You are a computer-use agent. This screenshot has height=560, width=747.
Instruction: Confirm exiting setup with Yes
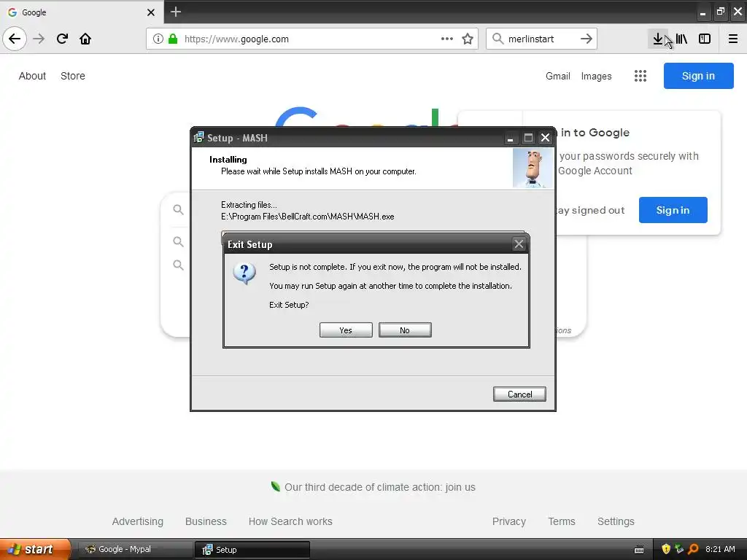tap(346, 330)
